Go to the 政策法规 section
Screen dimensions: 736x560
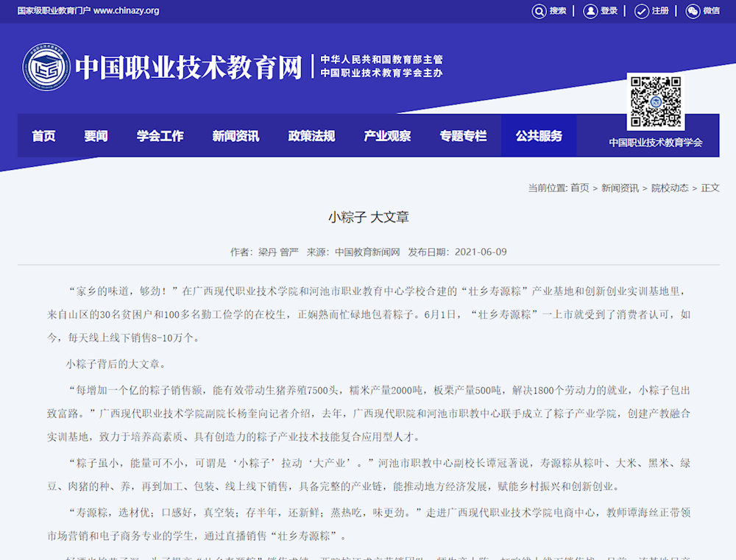click(x=311, y=136)
